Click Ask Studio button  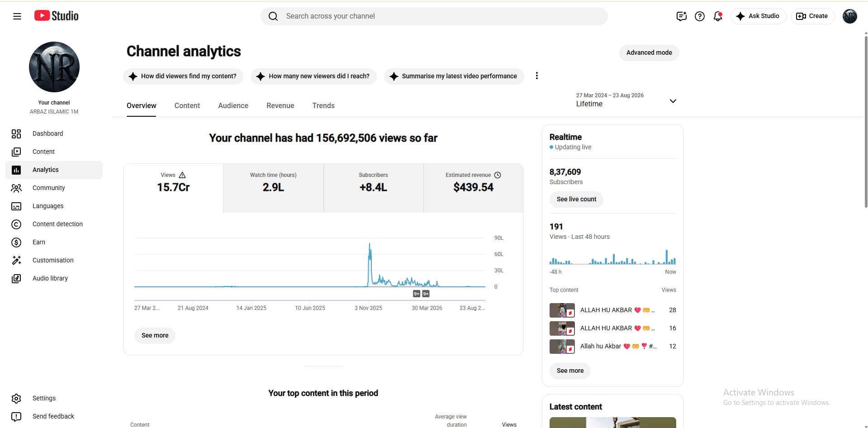pyautogui.click(x=759, y=16)
